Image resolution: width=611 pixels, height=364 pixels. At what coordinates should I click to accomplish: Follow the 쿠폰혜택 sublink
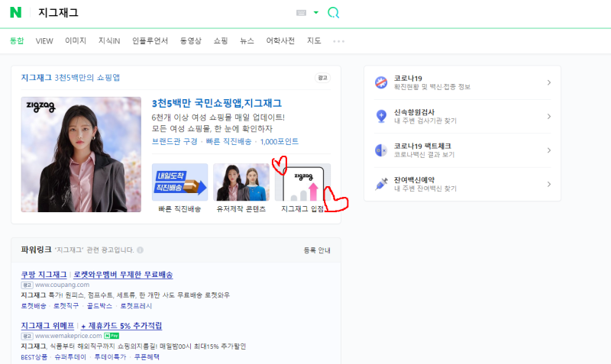pyautogui.click(x=147, y=357)
